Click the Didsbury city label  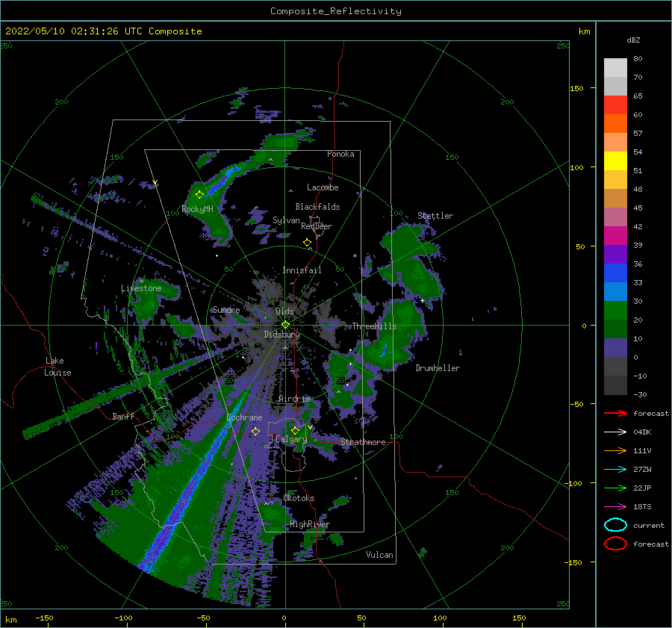[281, 335]
